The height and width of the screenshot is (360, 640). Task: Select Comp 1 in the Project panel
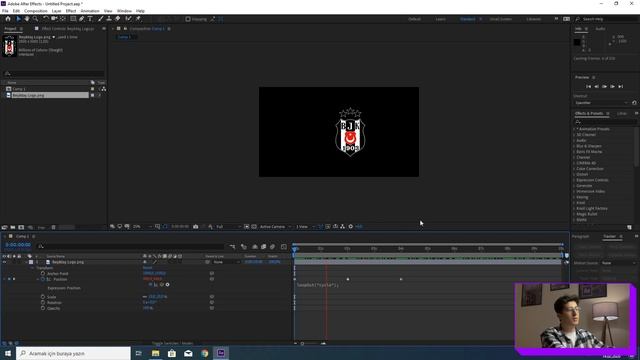(19, 89)
